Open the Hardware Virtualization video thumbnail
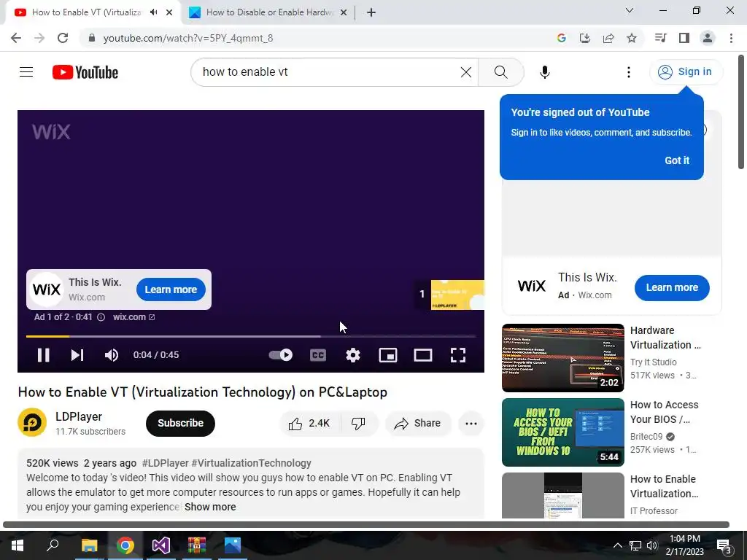The image size is (747, 560). [x=562, y=357]
